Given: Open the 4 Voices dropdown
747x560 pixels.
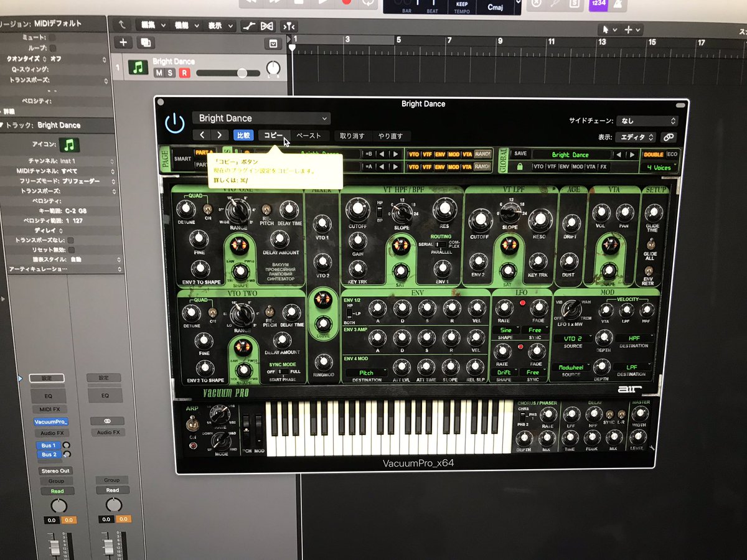Looking at the screenshot, I should (659, 167).
